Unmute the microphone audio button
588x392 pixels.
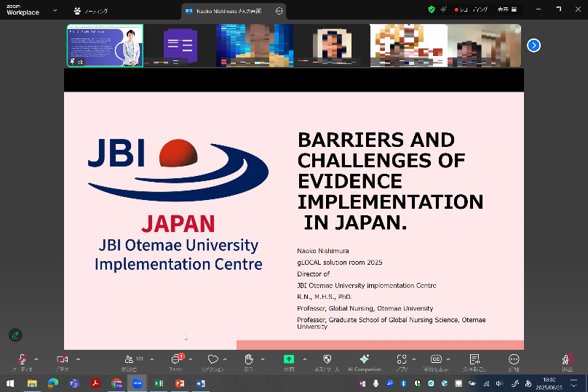click(23, 360)
